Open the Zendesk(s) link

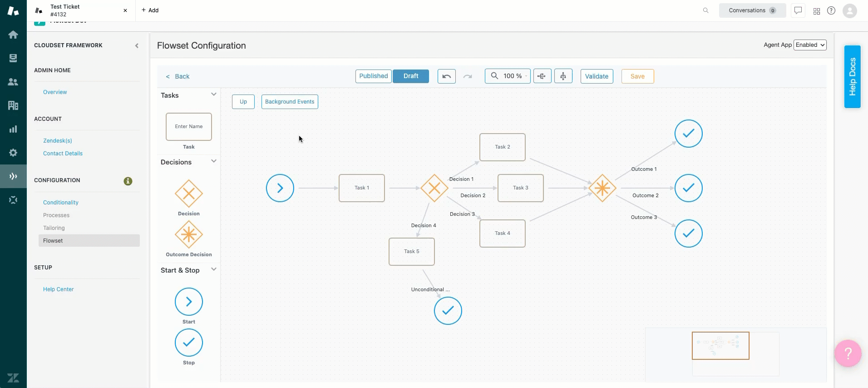[x=58, y=141]
